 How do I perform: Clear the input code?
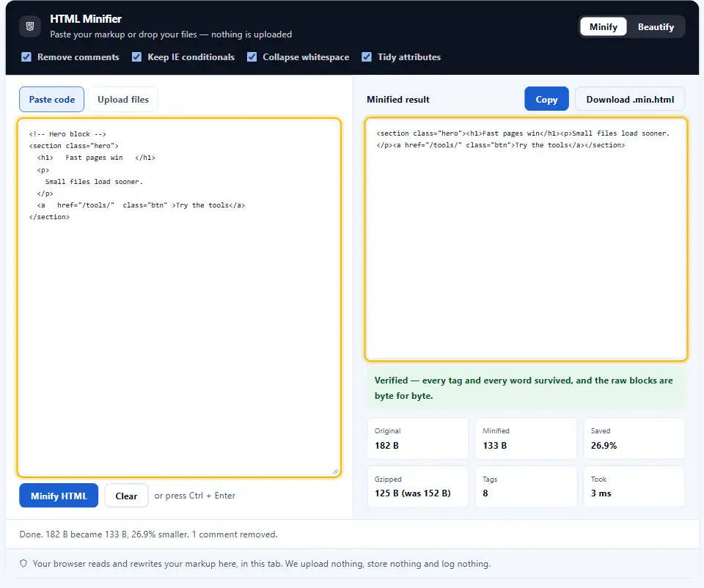click(x=126, y=496)
